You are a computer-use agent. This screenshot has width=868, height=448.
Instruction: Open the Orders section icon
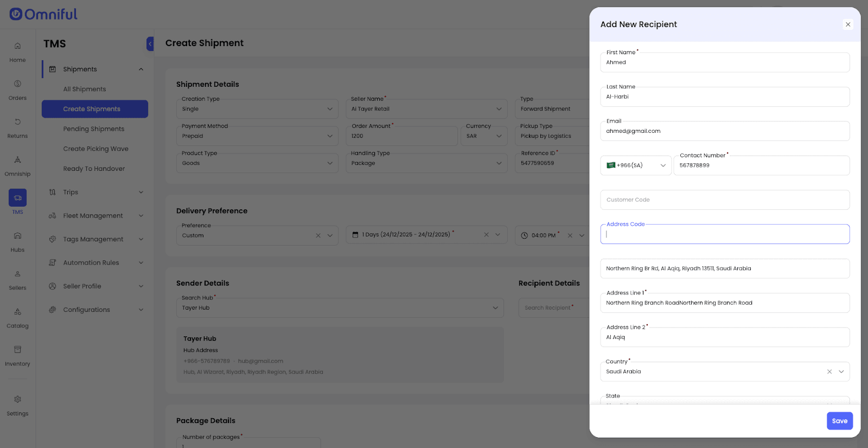coord(17,84)
